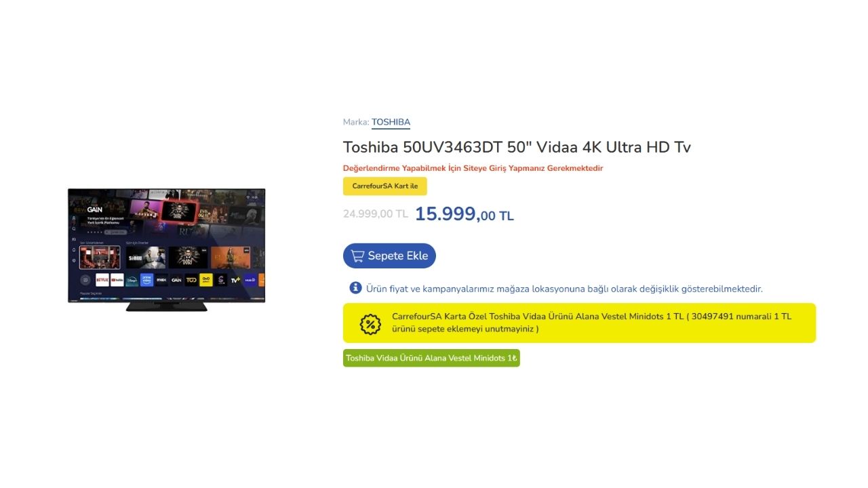
Task: Click the blue info circle icon
Action: tap(355, 288)
